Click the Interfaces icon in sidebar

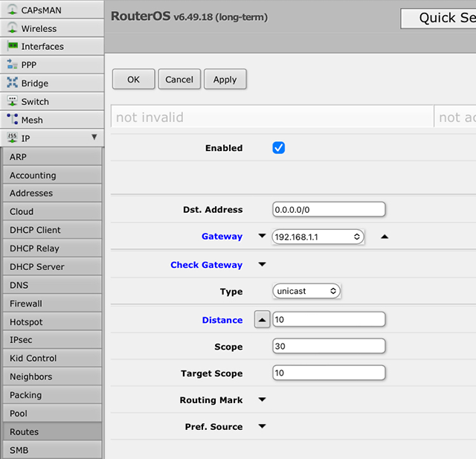click(x=12, y=46)
